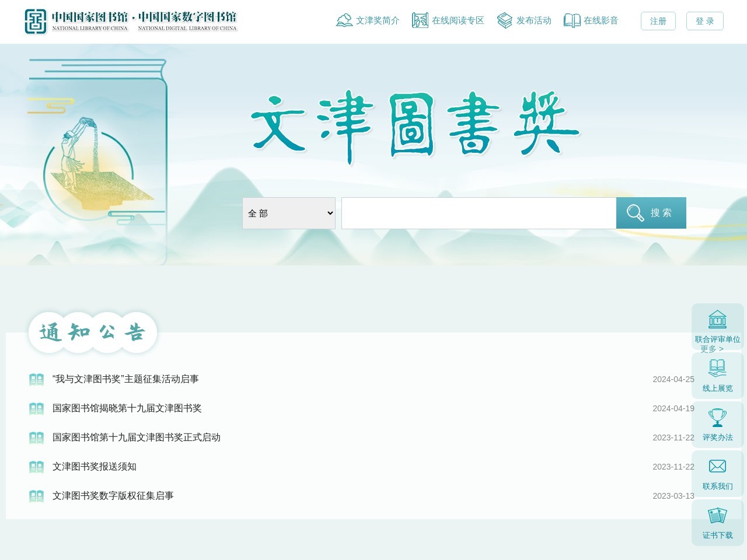
Task: Click the 在线影音 open book icon
Action: (572, 20)
